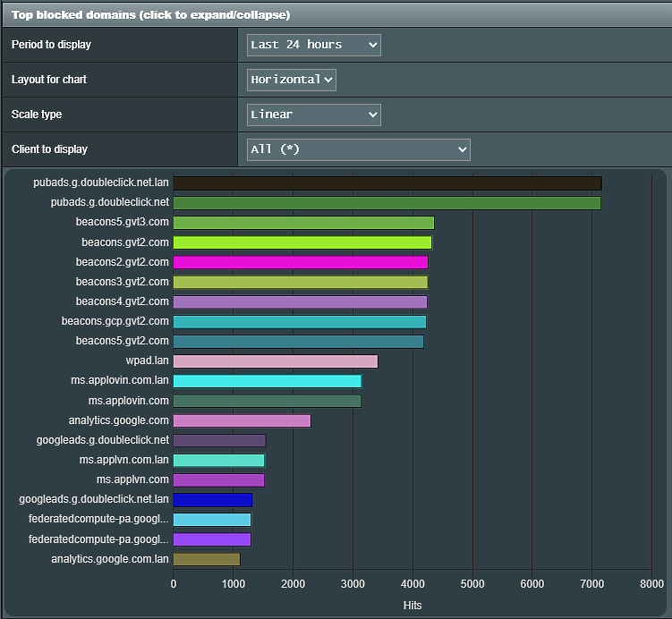
Task: Click the googleads.g.doubleclick.net bar
Action: pos(220,440)
